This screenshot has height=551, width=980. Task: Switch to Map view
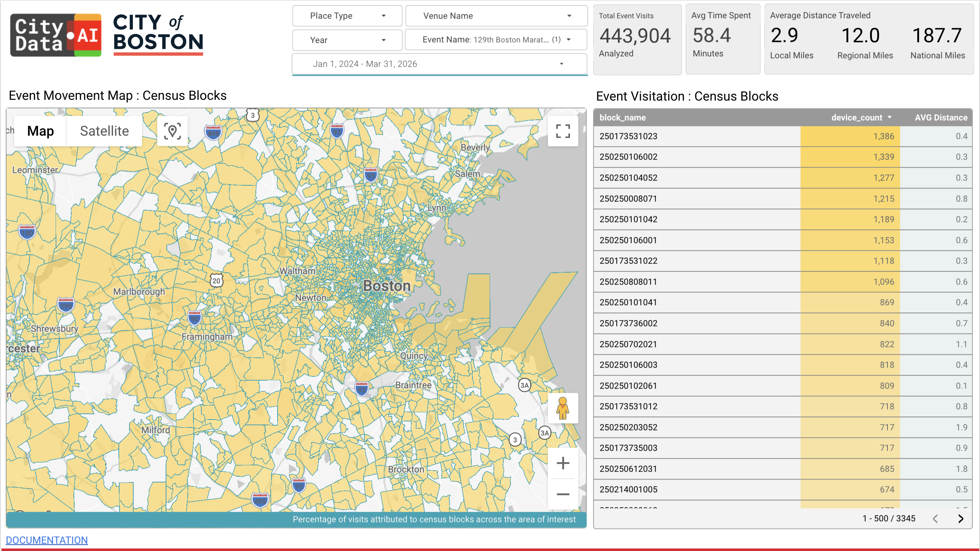click(x=40, y=131)
